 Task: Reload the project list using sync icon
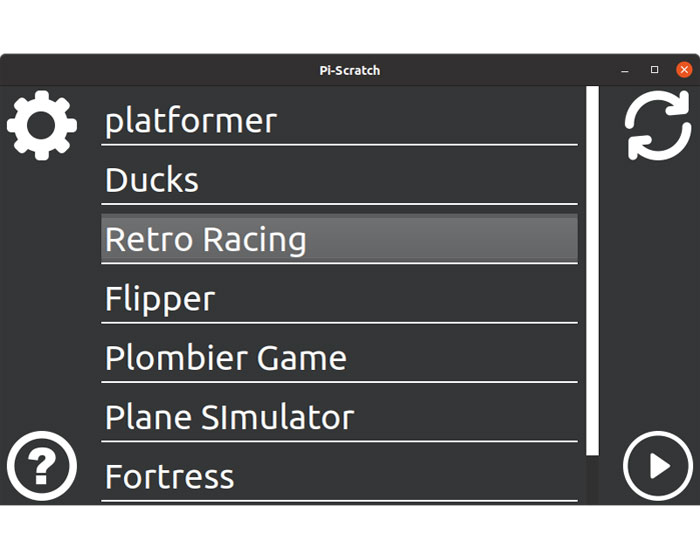pos(657,125)
